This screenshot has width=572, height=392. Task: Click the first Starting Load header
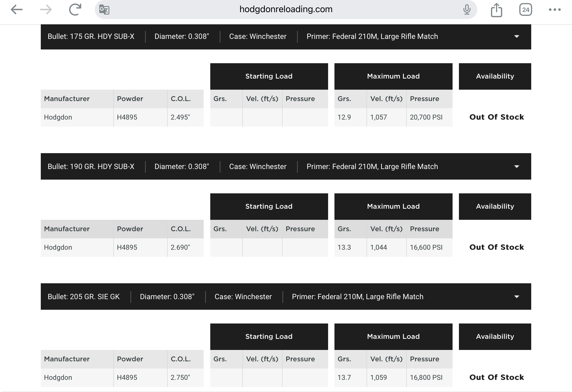coord(269,76)
